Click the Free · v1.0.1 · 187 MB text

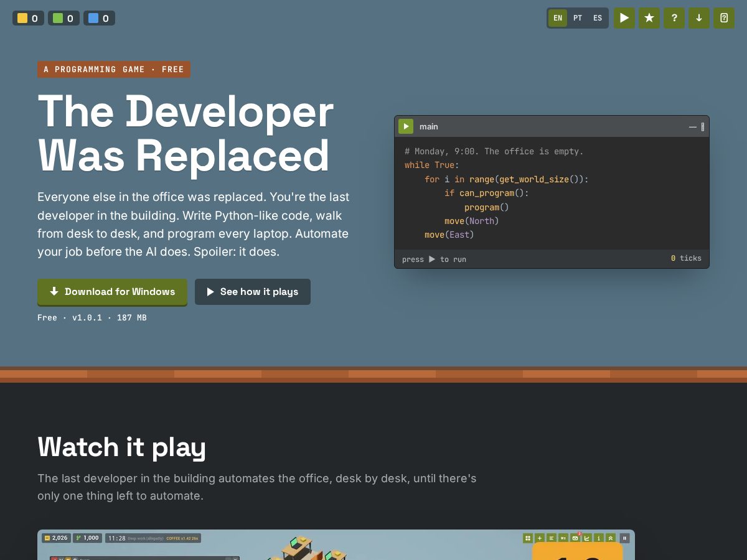[x=92, y=317]
